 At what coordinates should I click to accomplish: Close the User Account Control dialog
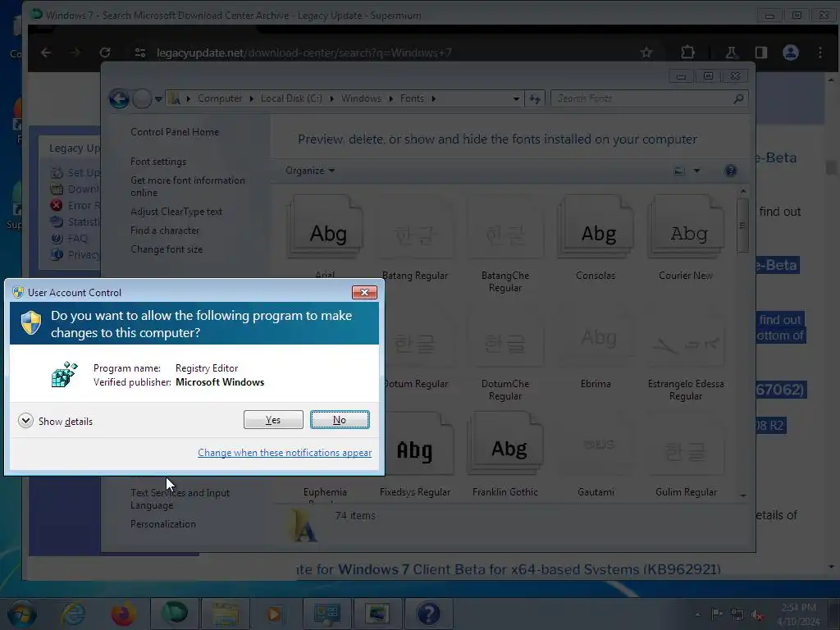click(x=364, y=292)
